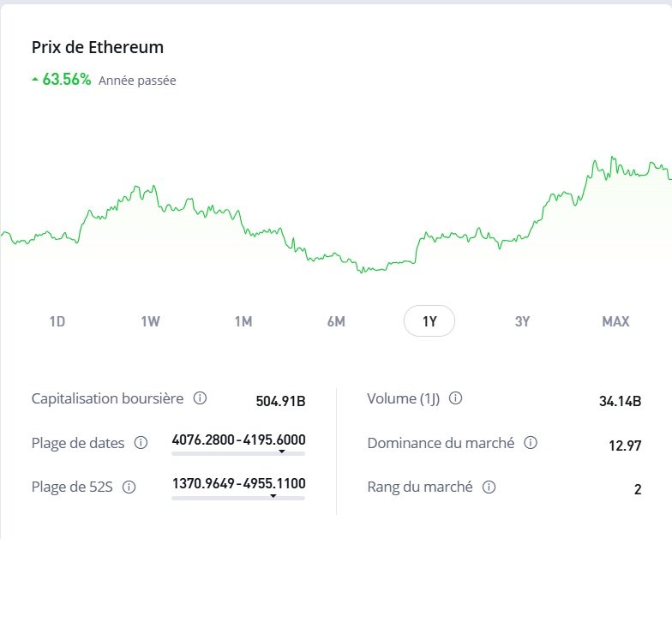Click info icon beside Plage de 52S
This screenshot has width=672, height=628.
(129, 487)
